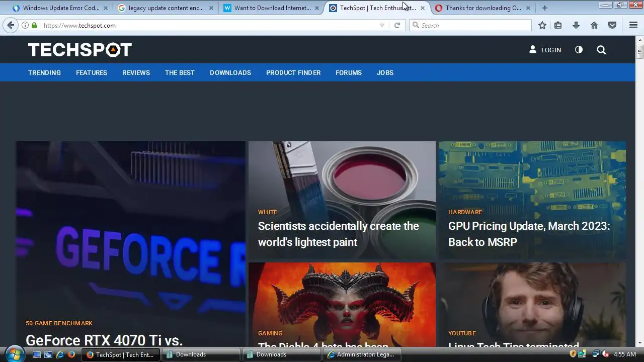Open the Firefox downloads arrow icon
The image size is (644, 362).
pyautogui.click(x=576, y=25)
